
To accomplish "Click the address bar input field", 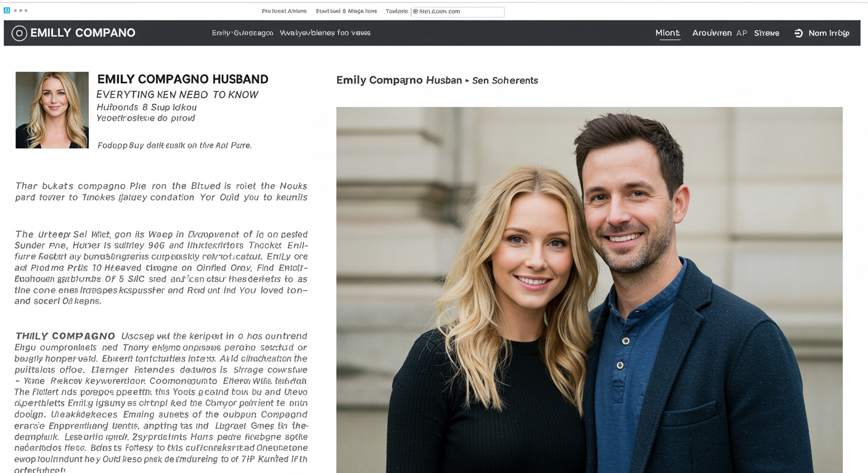I will coord(457,12).
